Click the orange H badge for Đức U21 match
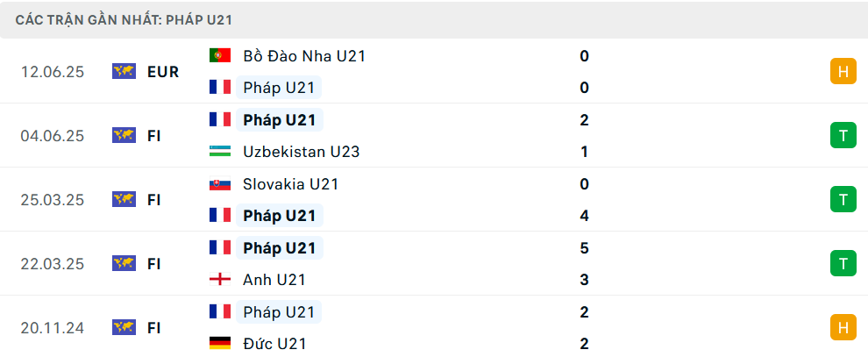The width and height of the screenshot is (868, 357). click(x=843, y=328)
